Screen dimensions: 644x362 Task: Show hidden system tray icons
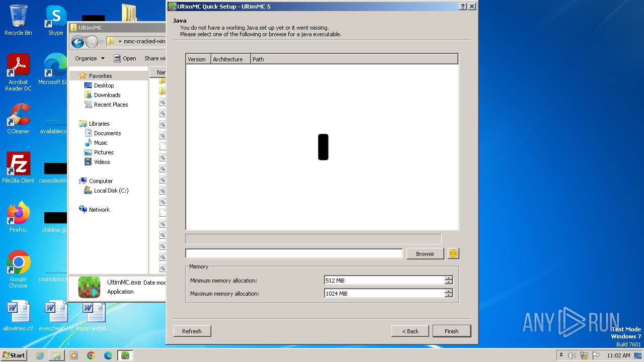click(x=561, y=355)
